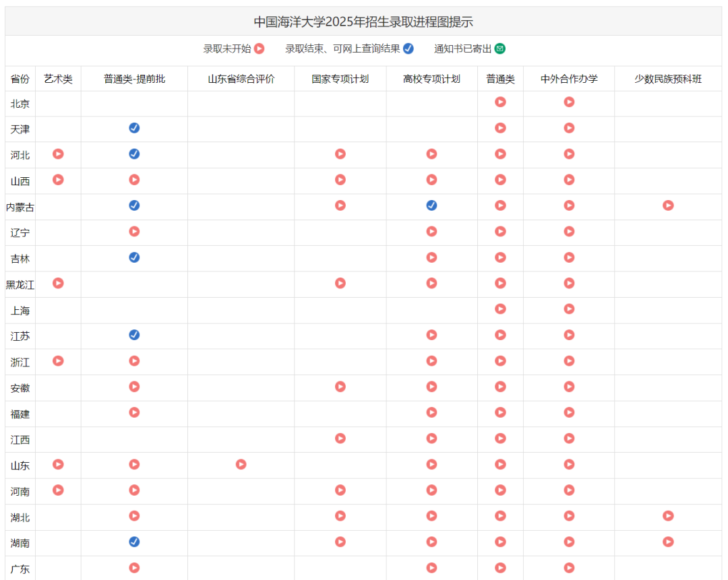Click the blue check legend icon
Viewport: 728px width, 580px height.
click(408, 49)
